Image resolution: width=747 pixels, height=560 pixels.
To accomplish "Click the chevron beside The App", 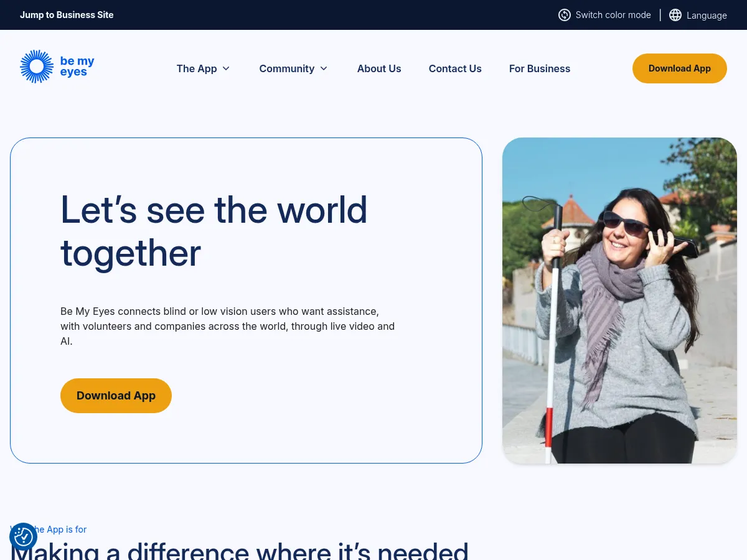I will (x=226, y=68).
